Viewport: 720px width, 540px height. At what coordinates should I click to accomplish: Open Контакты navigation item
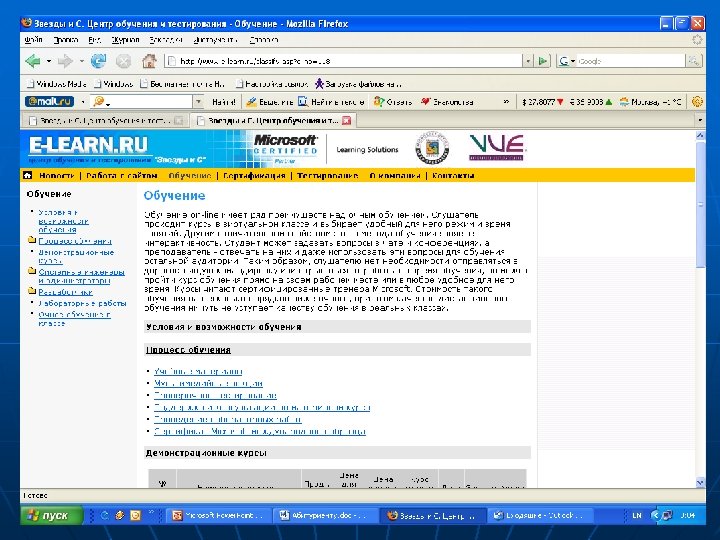tap(453, 175)
